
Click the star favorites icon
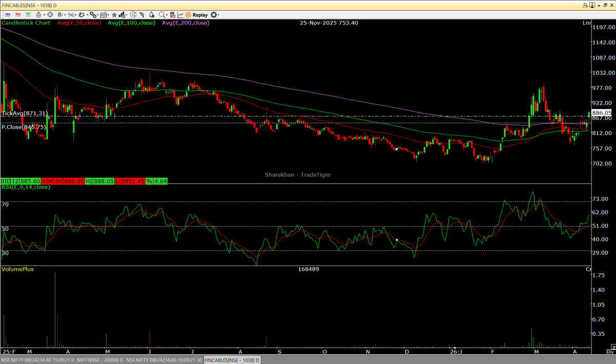tap(114, 15)
